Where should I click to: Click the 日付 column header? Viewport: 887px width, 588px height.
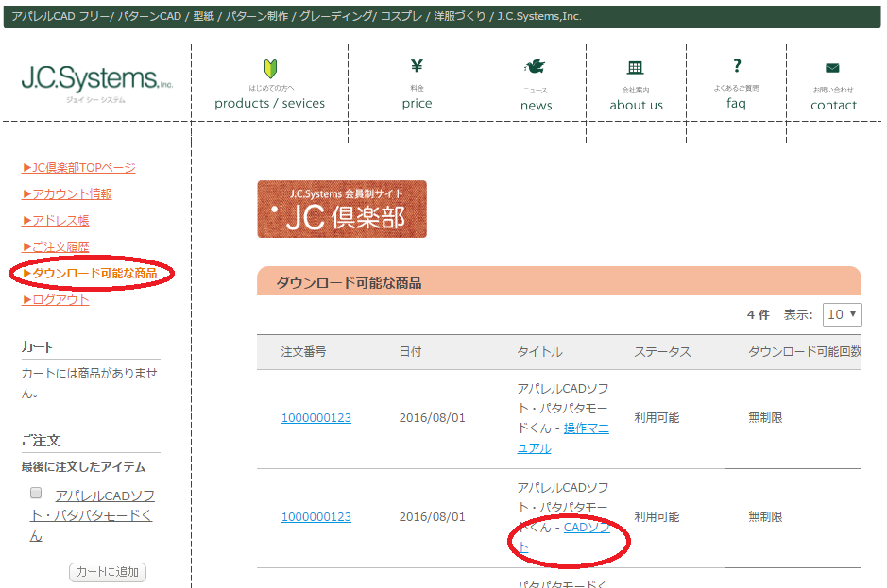click(410, 352)
